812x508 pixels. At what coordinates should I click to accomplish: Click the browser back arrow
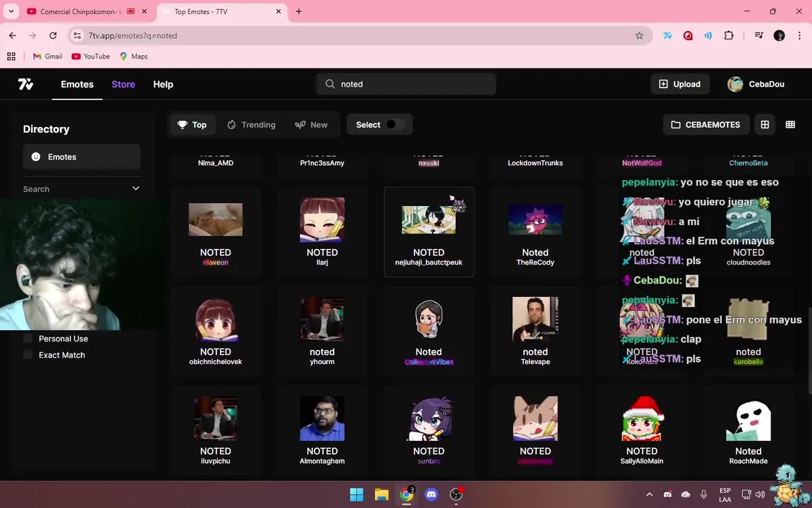coord(13,35)
